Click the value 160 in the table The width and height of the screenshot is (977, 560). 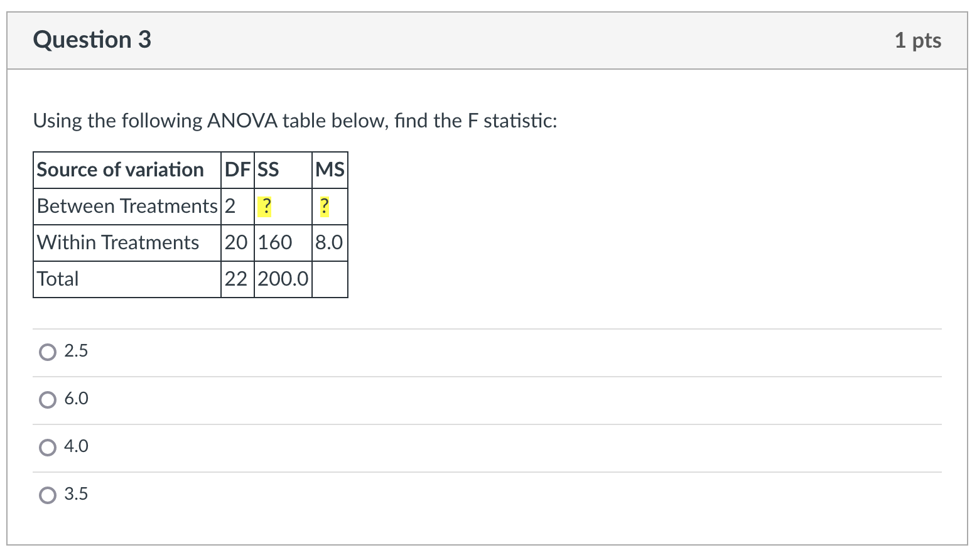point(274,242)
